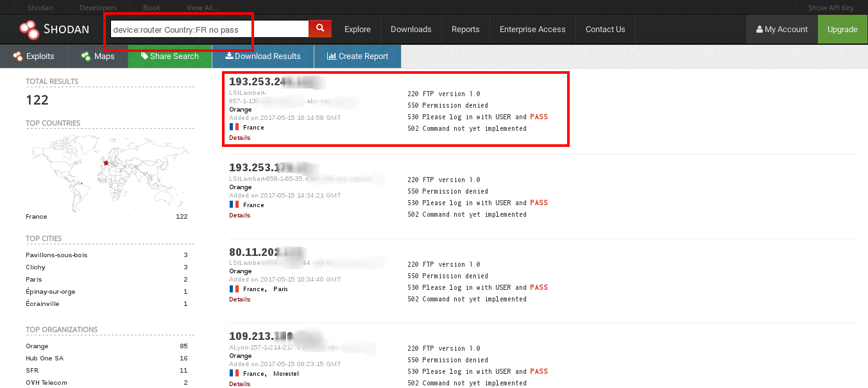The width and height of the screenshot is (868, 388).
Task: Select Contact Us in the navigation
Action: click(605, 29)
